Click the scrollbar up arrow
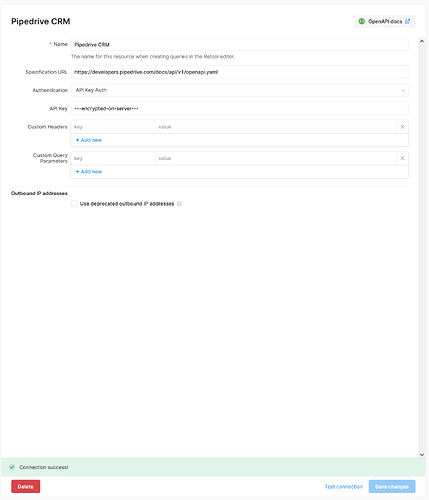Image resolution: width=429 pixels, height=500 pixels. [x=422, y=41]
